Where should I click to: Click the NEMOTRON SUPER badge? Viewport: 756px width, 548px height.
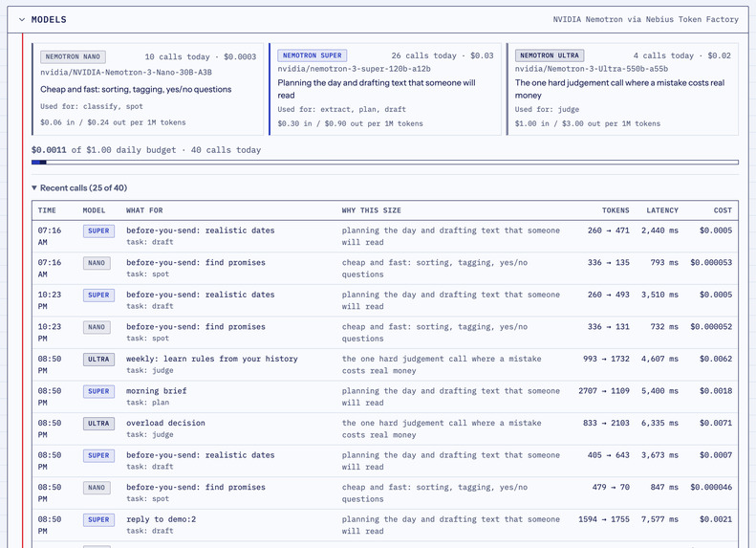(312, 55)
